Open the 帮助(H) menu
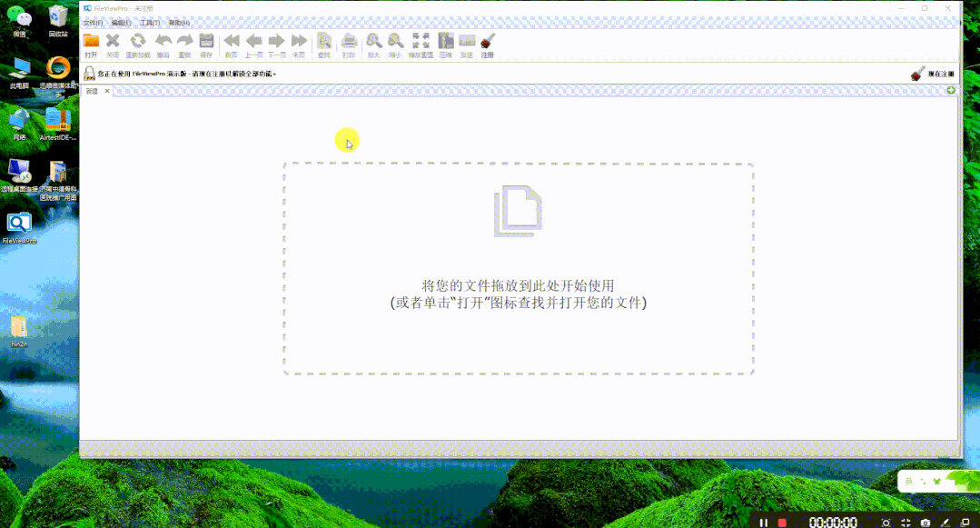Image resolution: width=980 pixels, height=528 pixels. tap(179, 23)
